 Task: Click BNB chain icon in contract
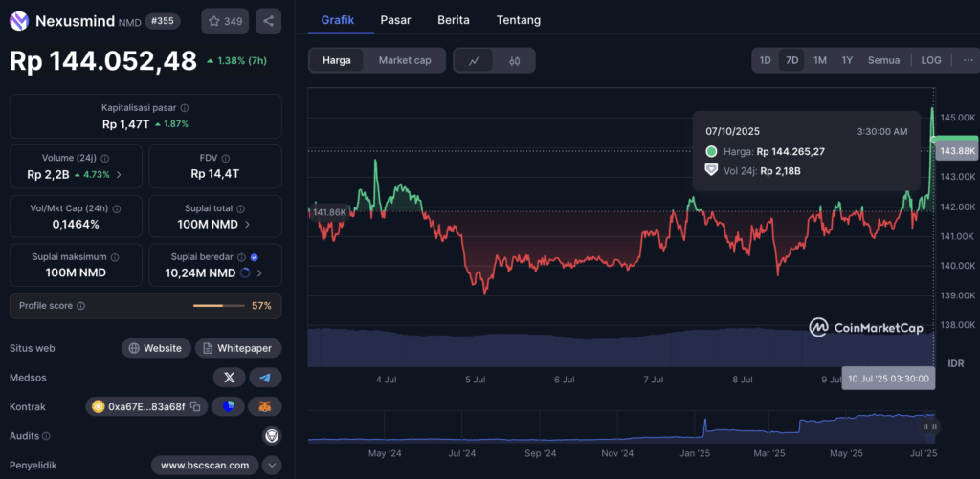pyautogui.click(x=99, y=406)
